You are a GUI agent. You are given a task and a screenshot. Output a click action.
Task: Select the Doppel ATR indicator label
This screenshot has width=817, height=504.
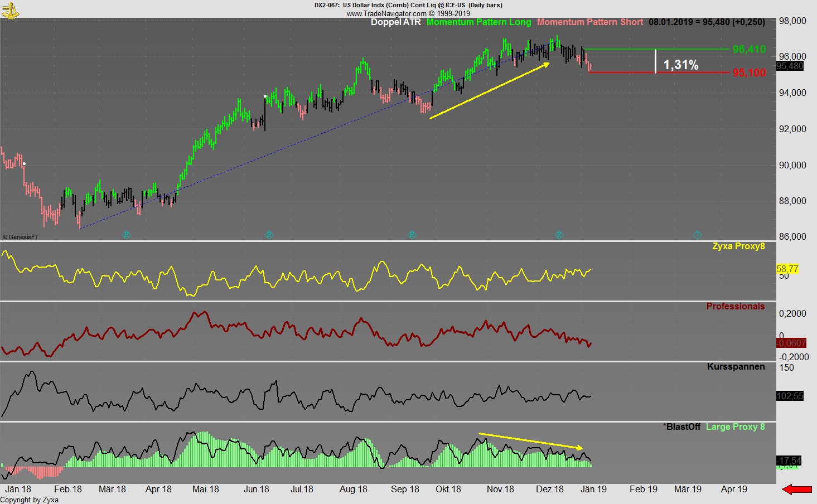click(395, 22)
